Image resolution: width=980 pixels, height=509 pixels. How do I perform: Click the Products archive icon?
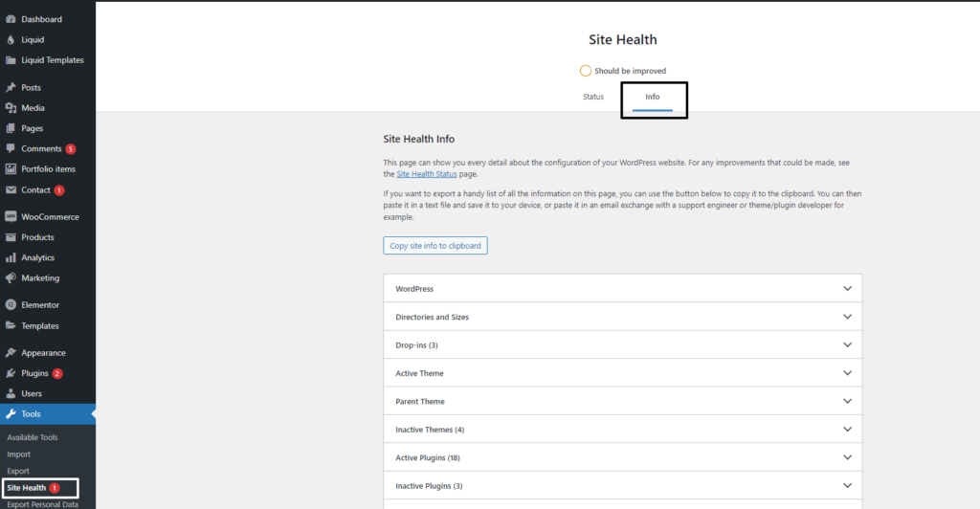[11, 237]
